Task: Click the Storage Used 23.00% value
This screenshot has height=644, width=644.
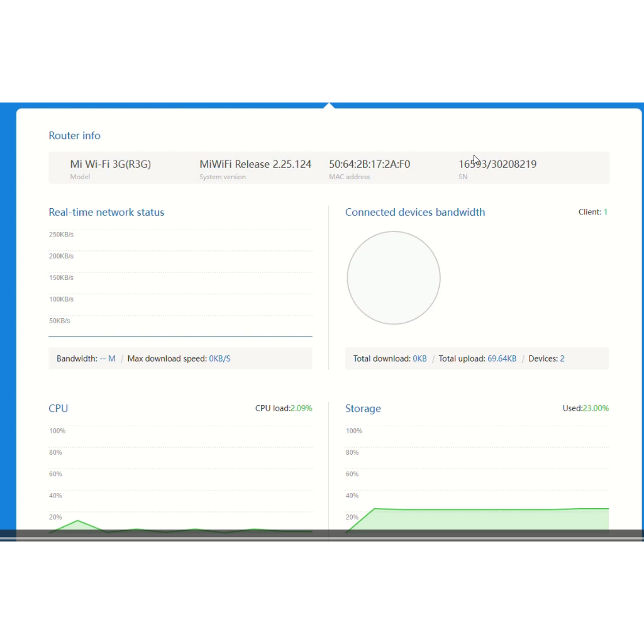Action: pos(596,408)
